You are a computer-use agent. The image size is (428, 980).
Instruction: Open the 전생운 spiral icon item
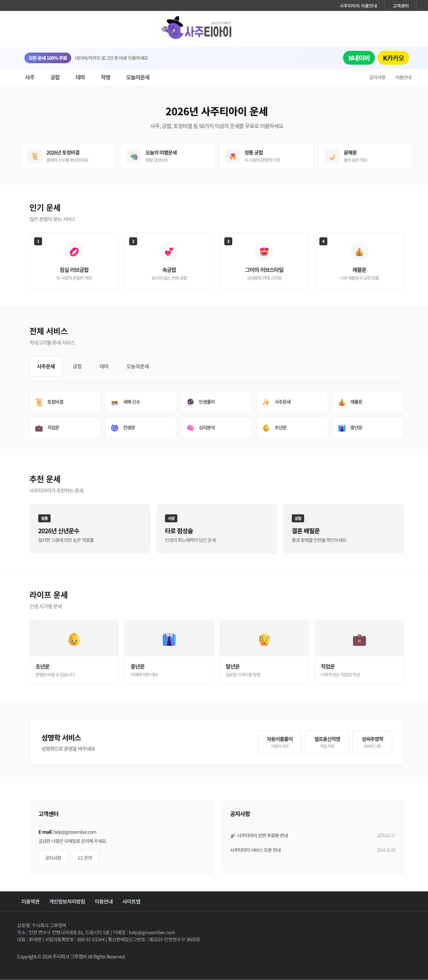(141, 428)
